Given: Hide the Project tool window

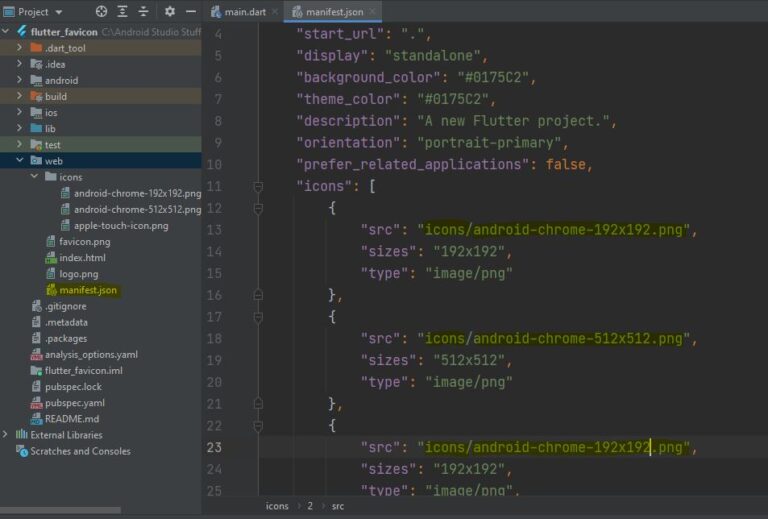Looking at the screenshot, I should tap(191, 11).
